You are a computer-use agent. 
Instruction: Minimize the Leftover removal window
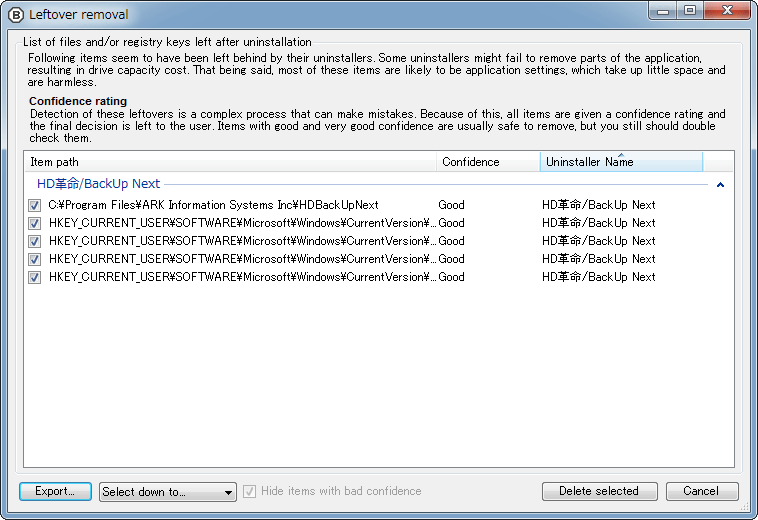[x=663, y=11]
